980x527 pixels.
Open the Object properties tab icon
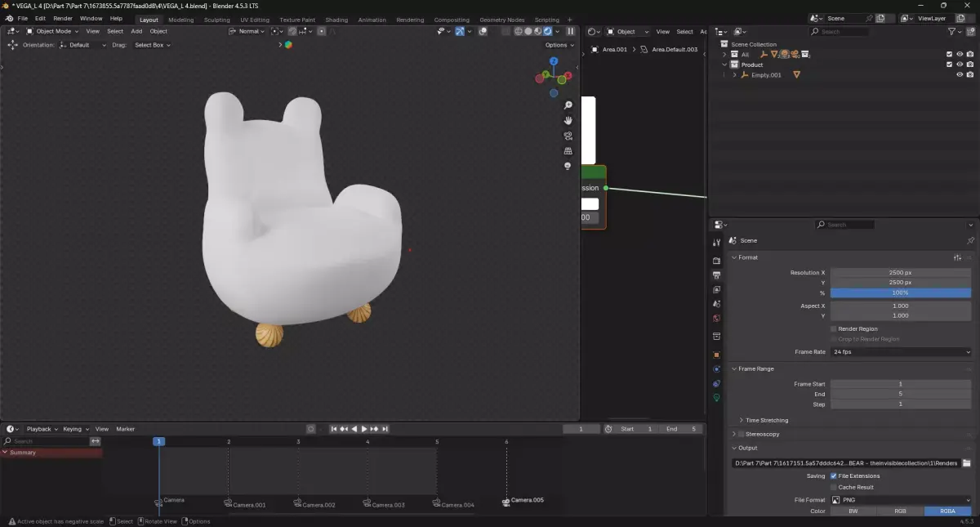coord(716,355)
